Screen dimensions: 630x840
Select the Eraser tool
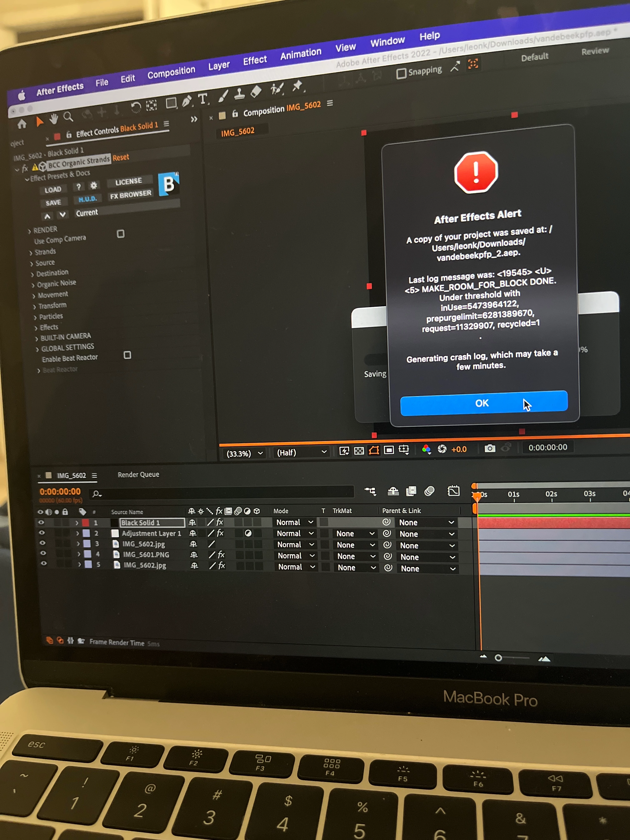[x=256, y=91]
